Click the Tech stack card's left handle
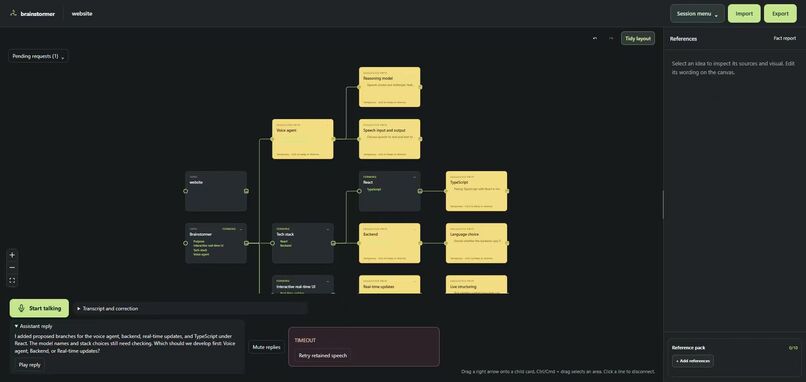The image size is (806, 382). pyautogui.click(x=272, y=243)
